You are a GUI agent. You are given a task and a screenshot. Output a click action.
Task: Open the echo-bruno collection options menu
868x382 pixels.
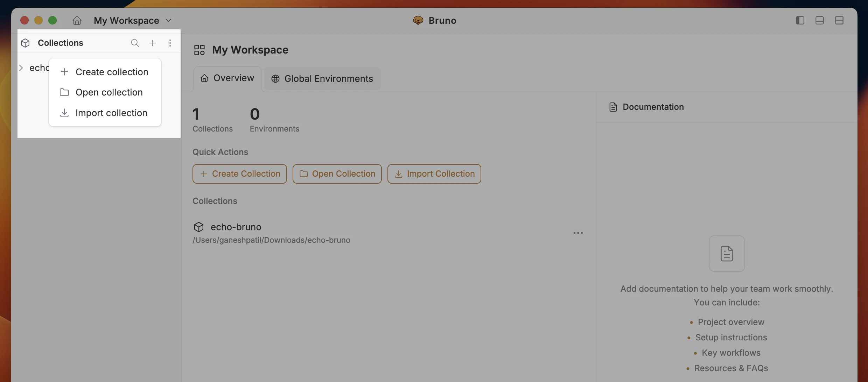[578, 233]
